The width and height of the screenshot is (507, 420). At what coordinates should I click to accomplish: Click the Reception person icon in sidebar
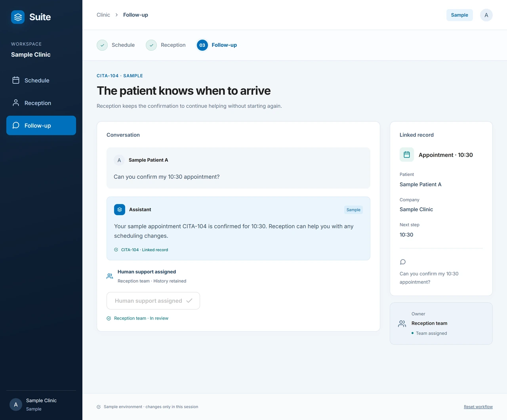click(x=16, y=103)
